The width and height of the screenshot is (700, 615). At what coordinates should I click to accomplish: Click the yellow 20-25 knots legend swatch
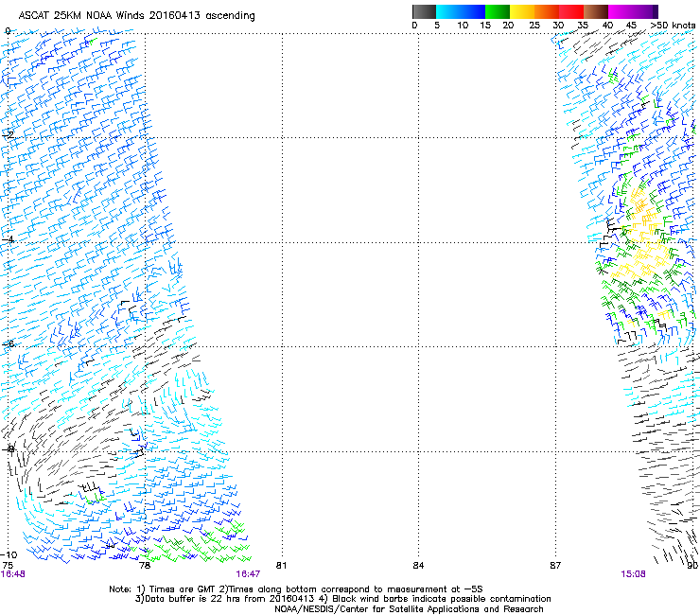point(522,11)
